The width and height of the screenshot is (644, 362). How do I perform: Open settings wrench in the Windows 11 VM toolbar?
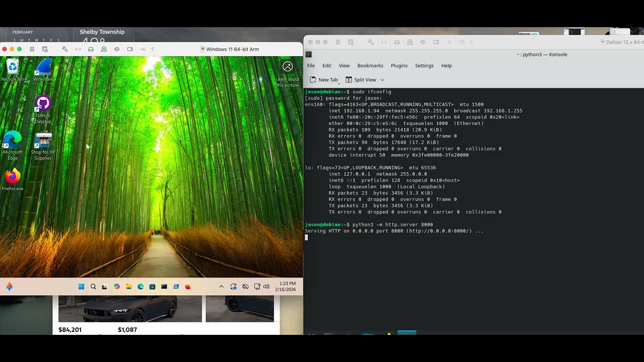[65, 49]
